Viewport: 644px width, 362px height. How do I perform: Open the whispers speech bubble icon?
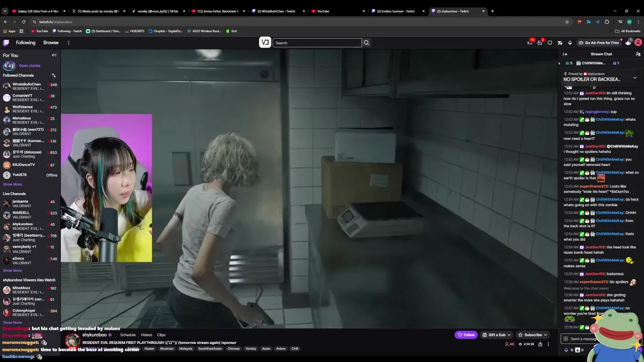click(x=550, y=43)
